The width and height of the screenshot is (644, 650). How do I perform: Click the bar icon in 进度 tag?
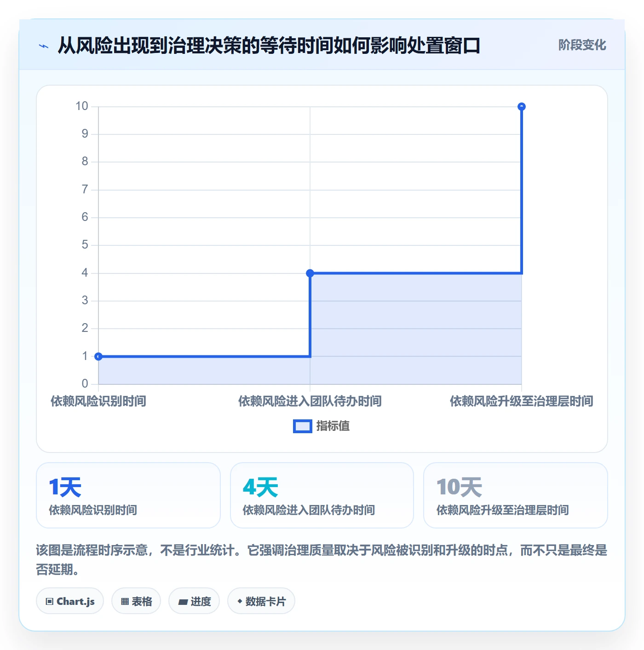click(x=183, y=602)
